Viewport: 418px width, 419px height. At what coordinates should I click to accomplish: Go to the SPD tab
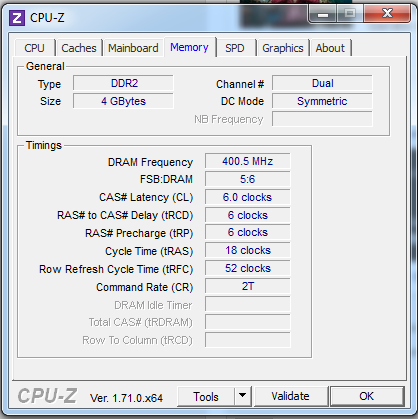(x=235, y=48)
